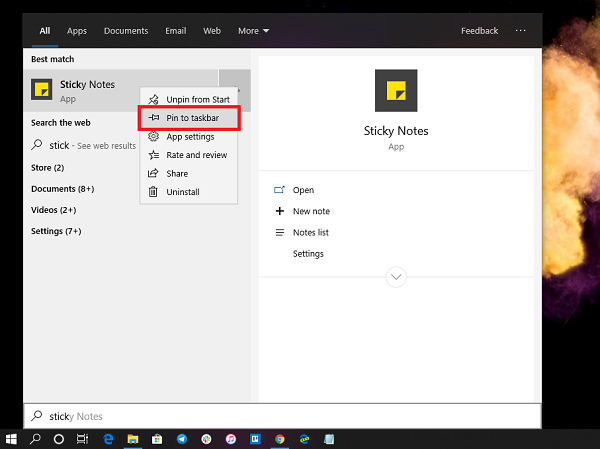Open the Windows Start menu
This screenshot has width=600, height=449.
11,439
